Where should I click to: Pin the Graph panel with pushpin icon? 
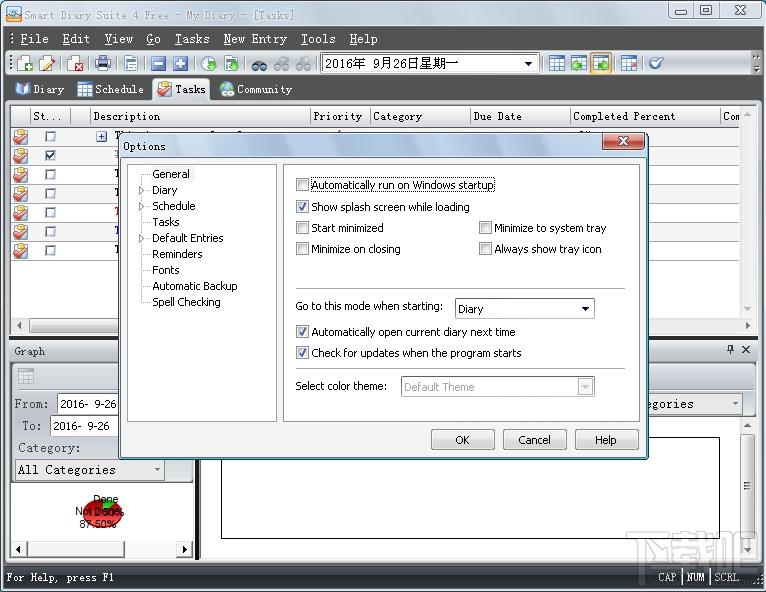tap(731, 350)
